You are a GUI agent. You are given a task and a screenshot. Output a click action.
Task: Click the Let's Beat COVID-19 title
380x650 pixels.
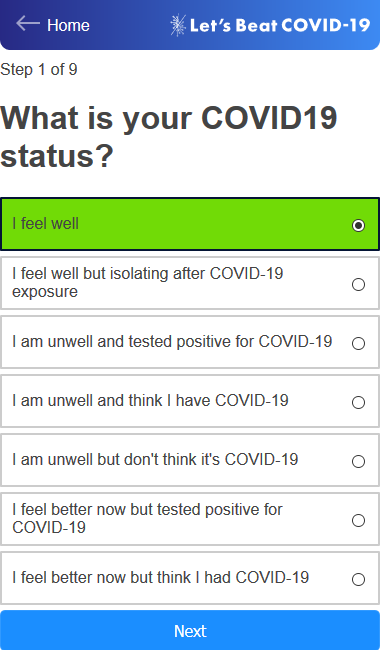pyautogui.click(x=280, y=25)
